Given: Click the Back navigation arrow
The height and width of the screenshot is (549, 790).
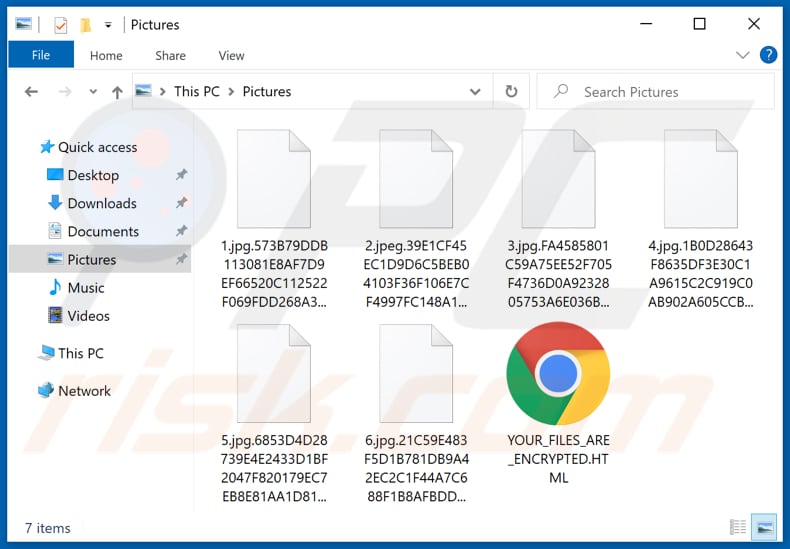Looking at the screenshot, I should pos(31,92).
